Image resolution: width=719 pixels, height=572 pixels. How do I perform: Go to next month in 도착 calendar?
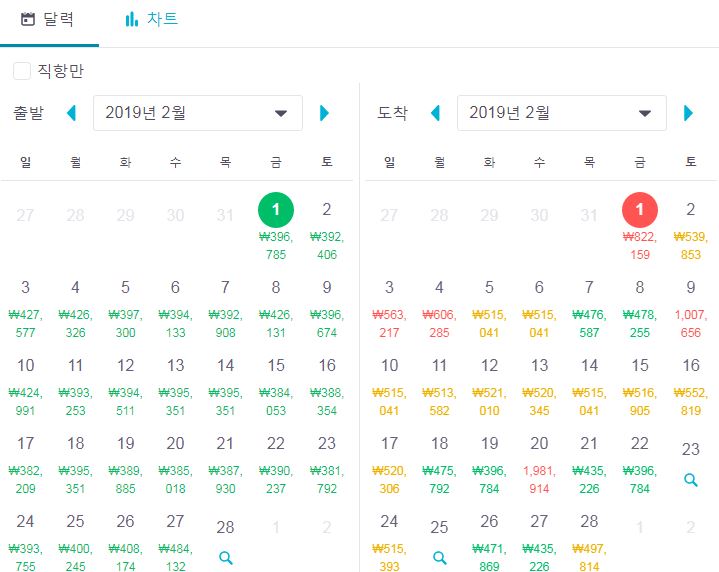point(688,113)
